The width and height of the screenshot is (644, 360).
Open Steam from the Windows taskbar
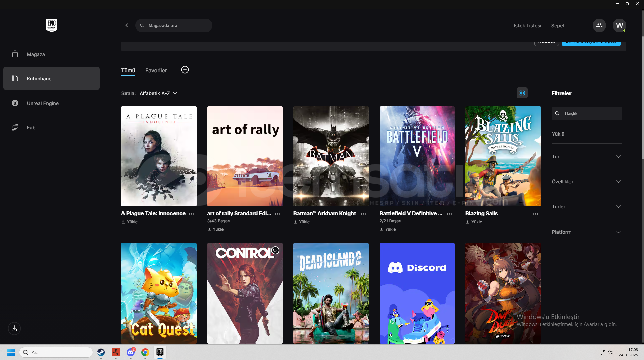coord(101,352)
